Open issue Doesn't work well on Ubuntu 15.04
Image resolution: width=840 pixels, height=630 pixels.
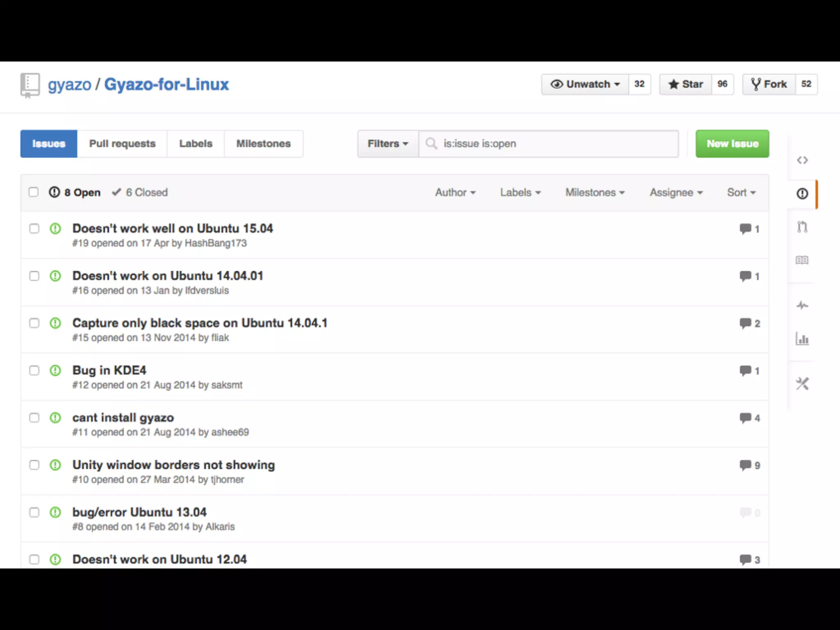pos(173,228)
